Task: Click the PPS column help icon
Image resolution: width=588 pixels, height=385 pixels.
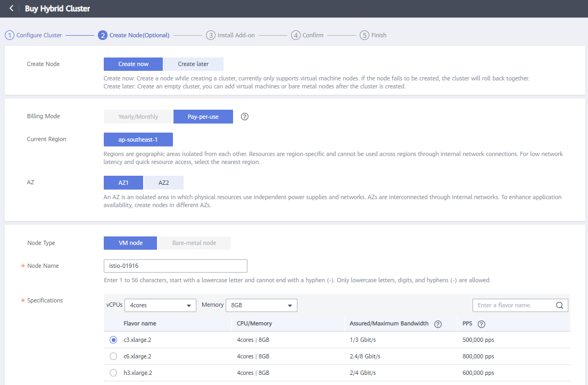Action: pyautogui.click(x=481, y=324)
